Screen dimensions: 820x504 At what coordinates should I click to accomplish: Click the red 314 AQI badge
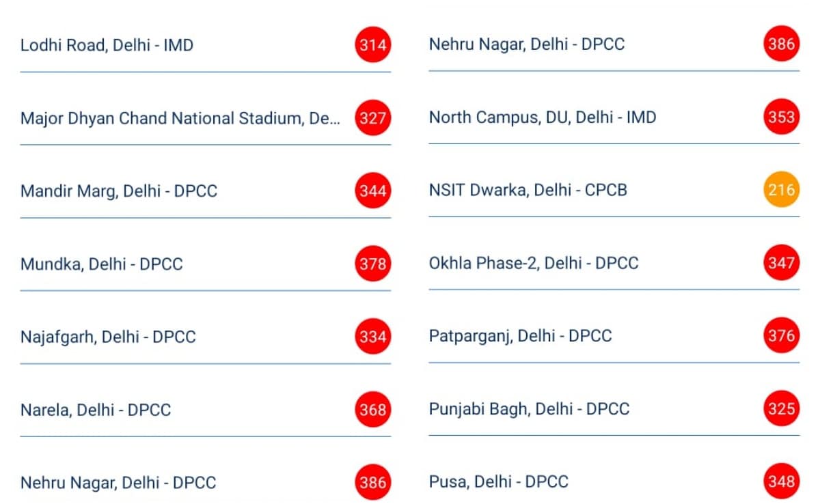[372, 46]
